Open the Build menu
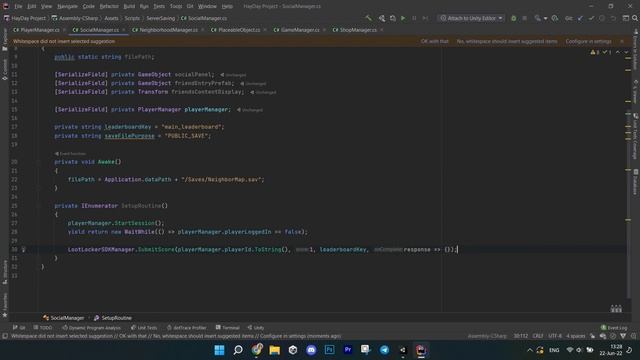 pos(129,6)
